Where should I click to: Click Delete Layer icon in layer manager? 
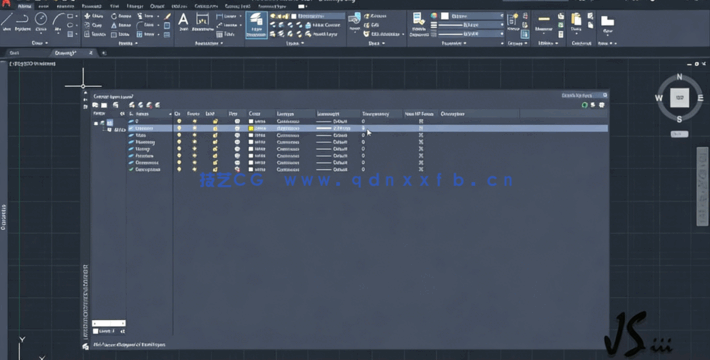[149, 105]
